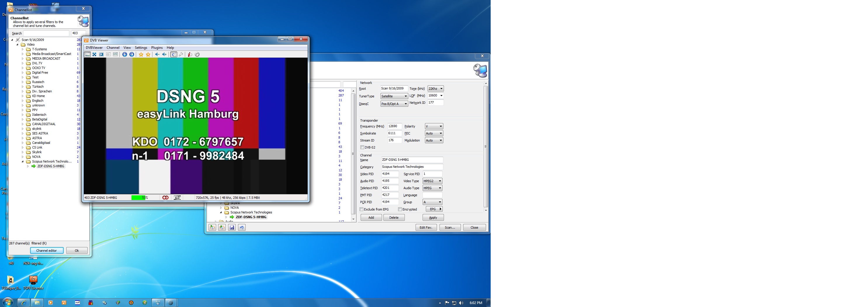Open the Settings menu in DVB Viewer
Image resolution: width=868 pixels, height=307 pixels.
coord(141,48)
